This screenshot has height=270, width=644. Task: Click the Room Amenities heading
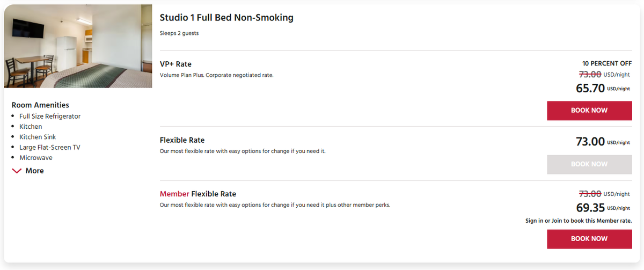pos(40,105)
